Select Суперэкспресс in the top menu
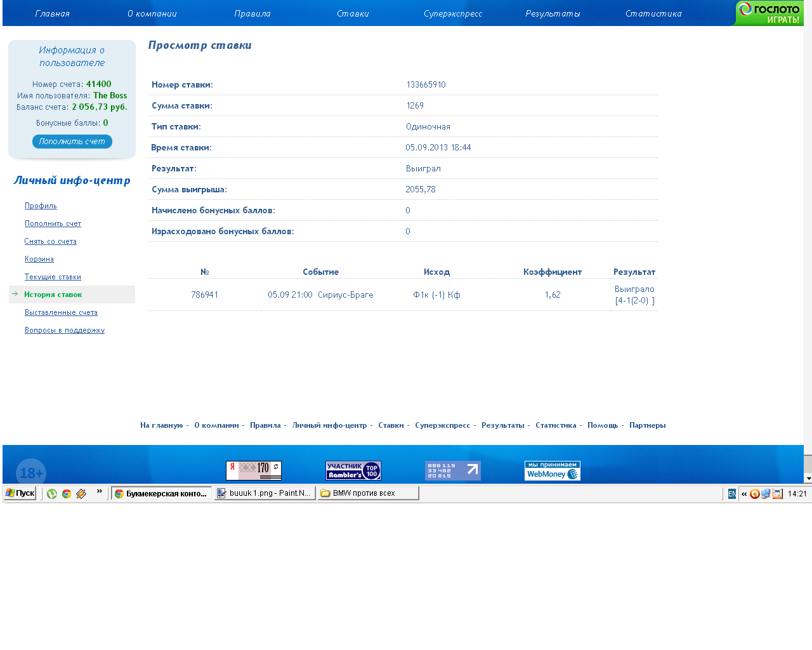The image size is (812, 650). [x=453, y=13]
